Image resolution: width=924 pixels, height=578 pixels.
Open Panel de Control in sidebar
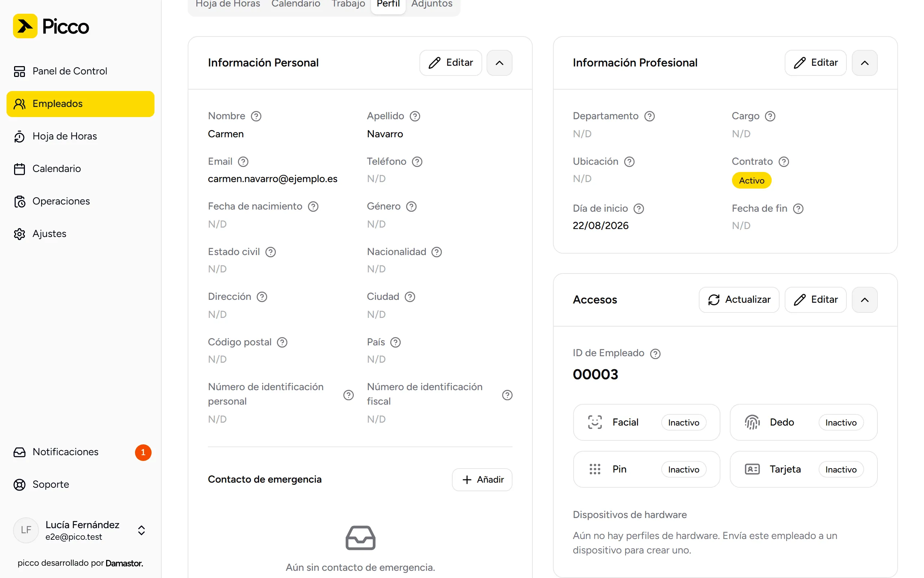80,71
